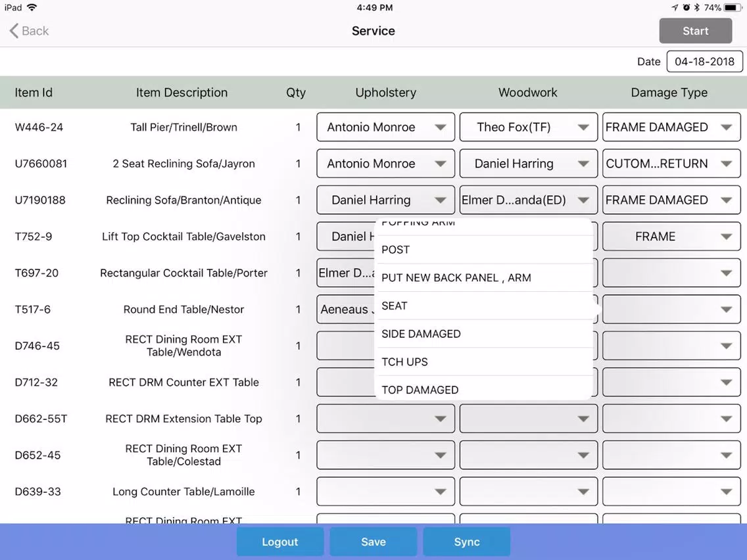
Task: Click the Damage Type column header
Action: tap(669, 93)
